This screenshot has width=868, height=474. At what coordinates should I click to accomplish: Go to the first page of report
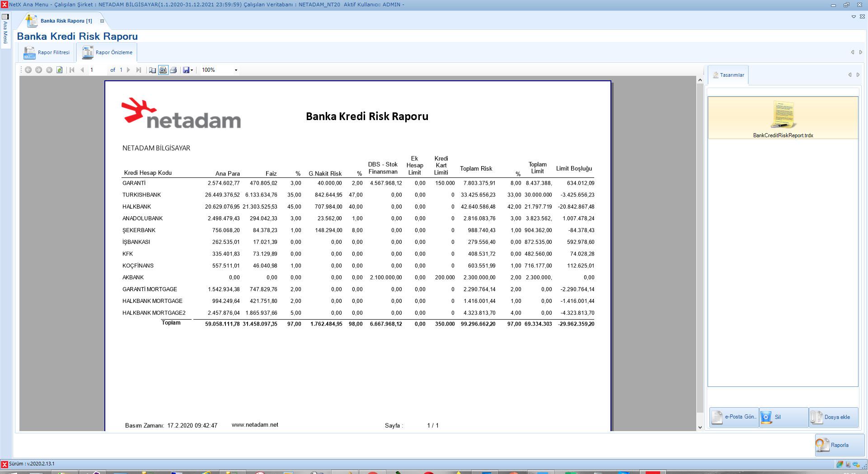pos(72,70)
